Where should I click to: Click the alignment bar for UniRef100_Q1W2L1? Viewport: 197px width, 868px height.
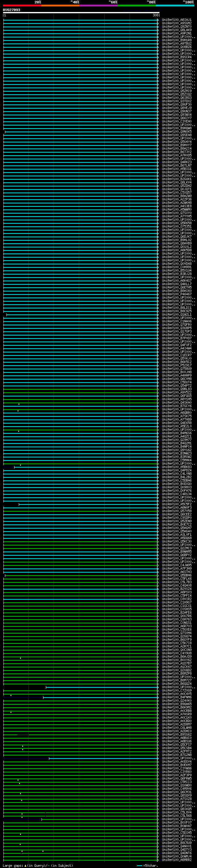(x=82, y=314)
